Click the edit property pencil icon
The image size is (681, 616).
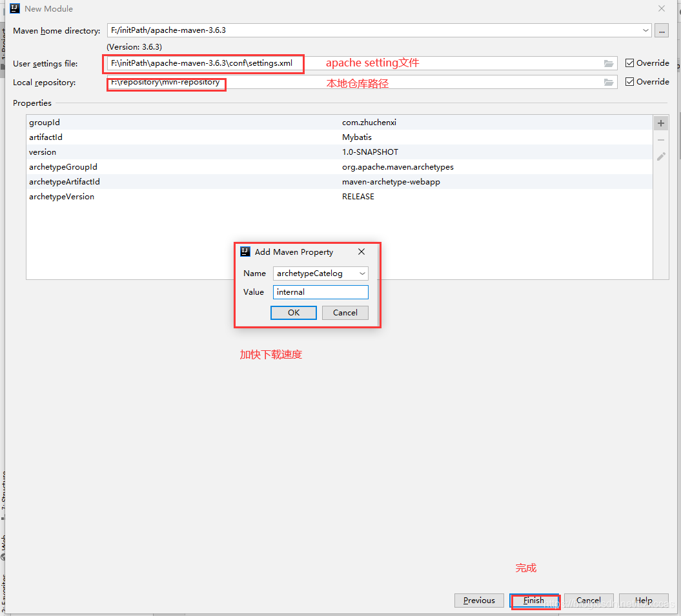(660, 156)
